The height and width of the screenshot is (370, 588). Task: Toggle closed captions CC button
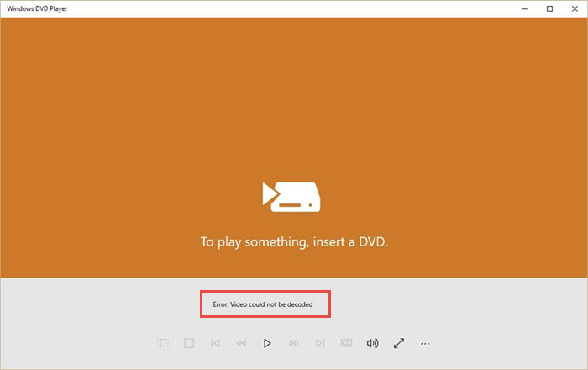coord(346,343)
